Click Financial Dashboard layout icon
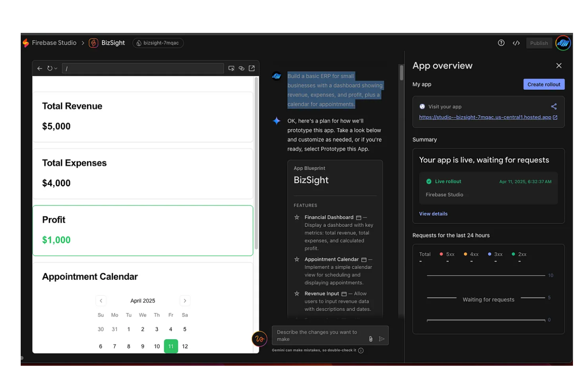588x371 pixels. coord(359,218)
